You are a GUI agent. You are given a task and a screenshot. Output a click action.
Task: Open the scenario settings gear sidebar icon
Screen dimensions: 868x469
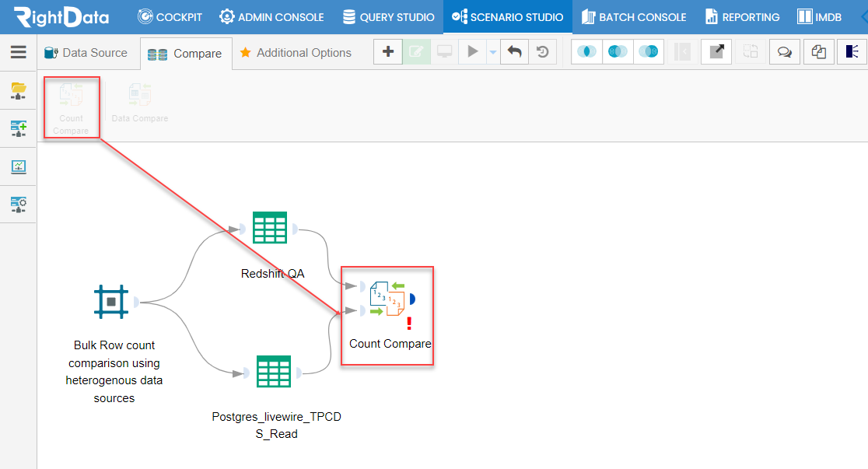click(x=18, y=205)
